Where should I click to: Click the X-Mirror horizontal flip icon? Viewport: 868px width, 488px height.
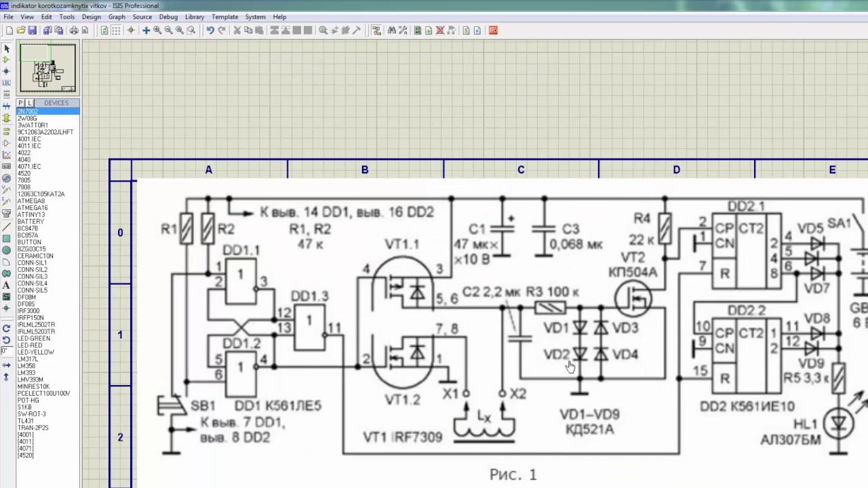click(7, 365)
